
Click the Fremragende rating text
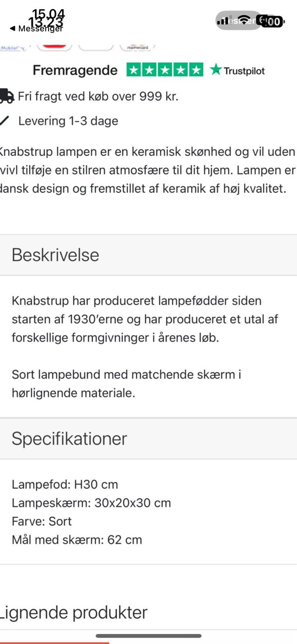pos(75,70)
